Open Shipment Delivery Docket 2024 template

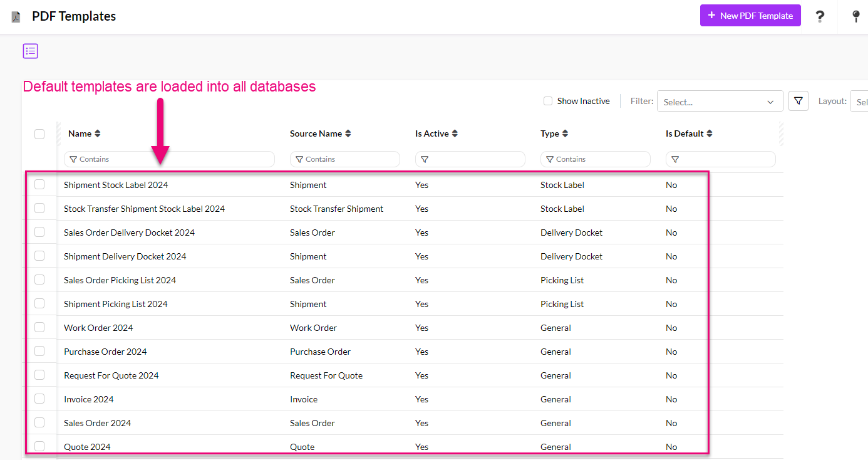[125, 256]
